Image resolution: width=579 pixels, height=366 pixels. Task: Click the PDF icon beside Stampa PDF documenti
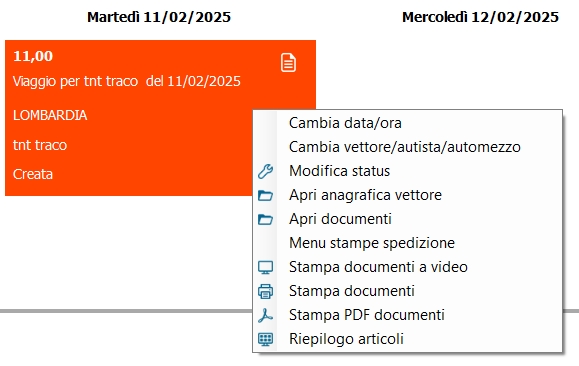pyautogui.click(x=265, y=315)
